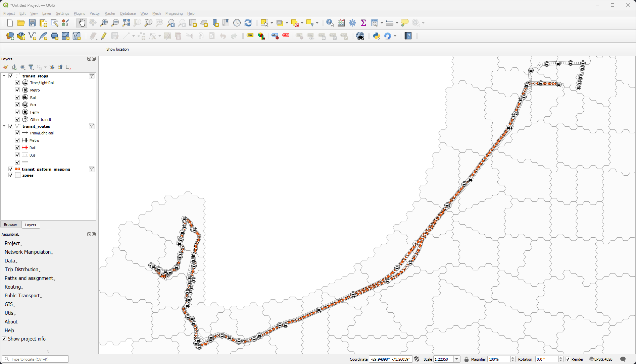
Task: Activate the Measure Line tool
Action: tap(389, 22)
